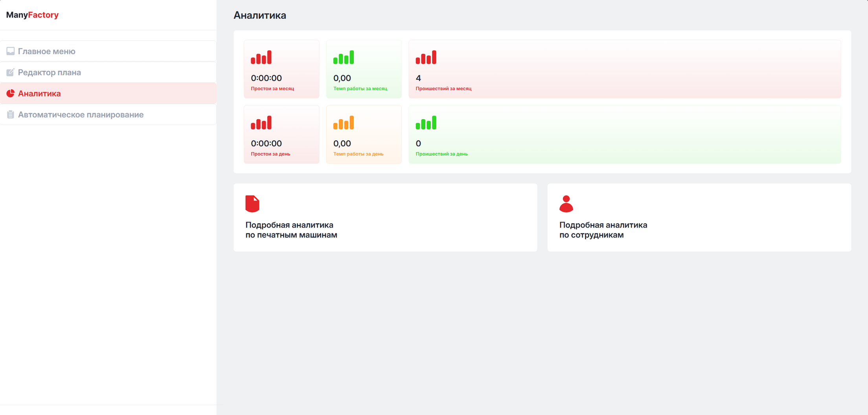This screenshot has height=415, width=868.
Task: Click the Происшествий за день label
Action: click(441, 154)
